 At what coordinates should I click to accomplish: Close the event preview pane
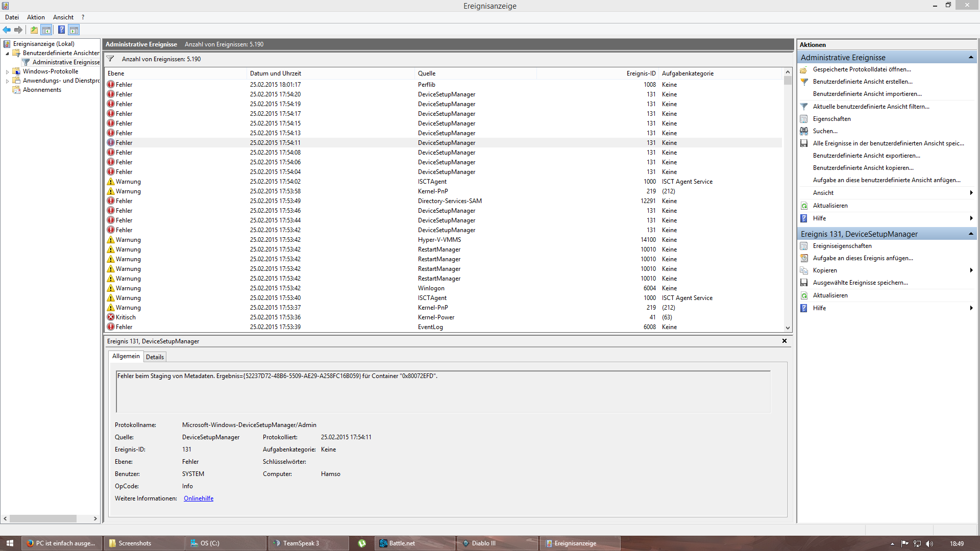785,341
